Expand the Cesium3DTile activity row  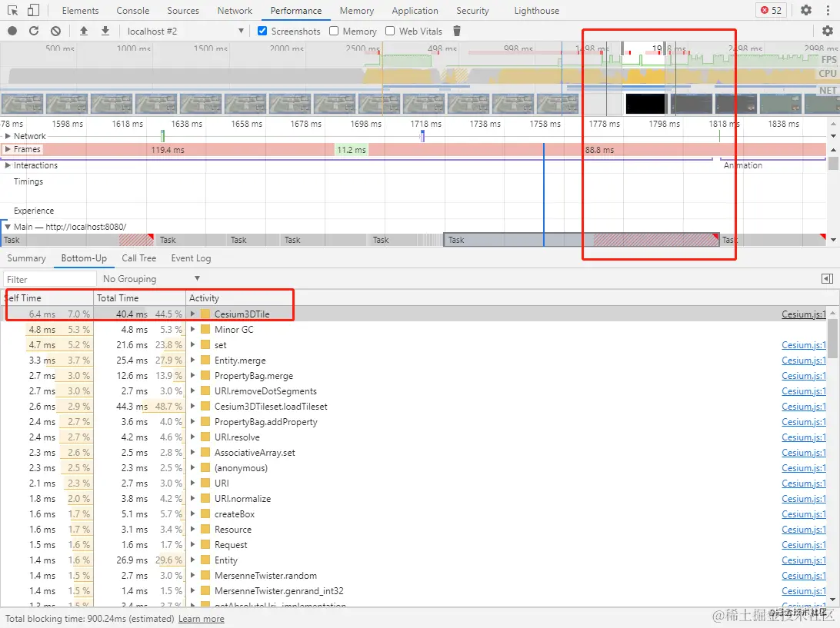(x=193, y=314)
